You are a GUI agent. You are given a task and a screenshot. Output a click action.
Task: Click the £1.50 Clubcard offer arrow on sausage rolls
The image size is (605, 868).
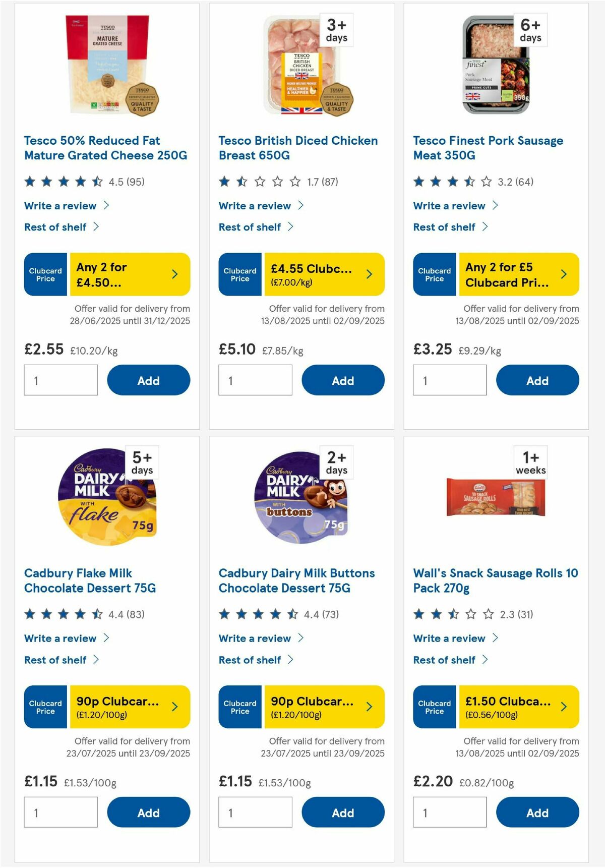564,707
